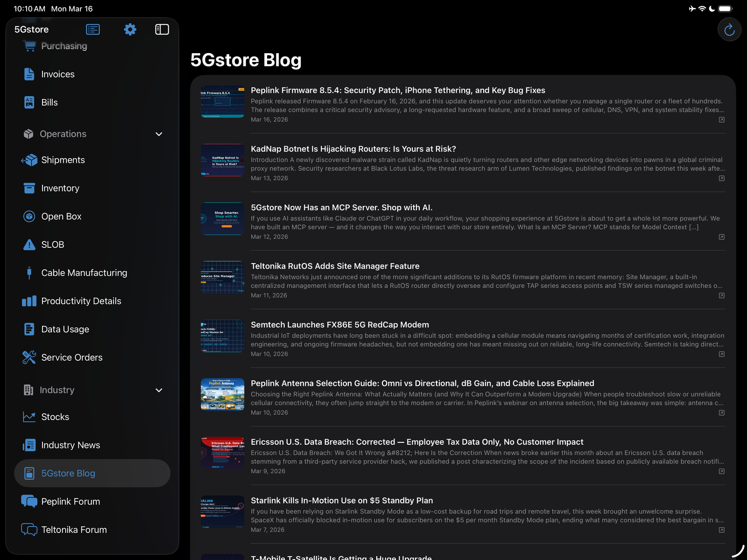Screen dimensions: 747x560
Task: Collapse the Industry section
Action: click(x=159, y=390)
